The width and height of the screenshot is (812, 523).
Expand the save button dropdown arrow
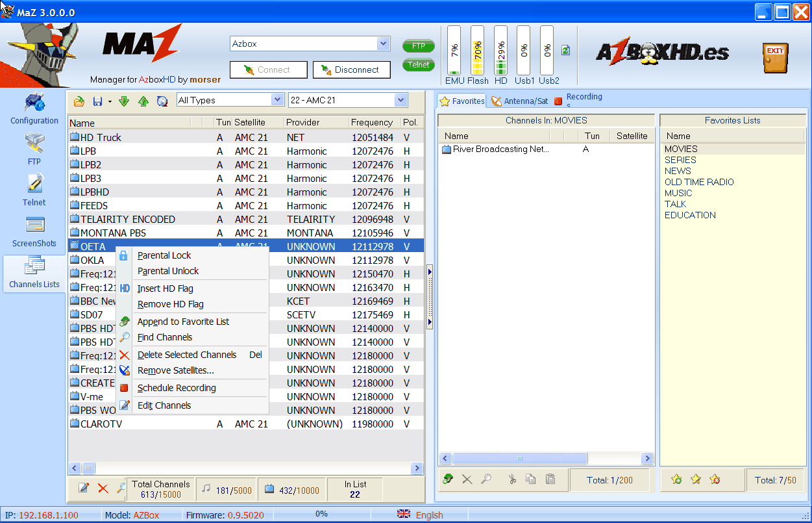pos(110,101)
